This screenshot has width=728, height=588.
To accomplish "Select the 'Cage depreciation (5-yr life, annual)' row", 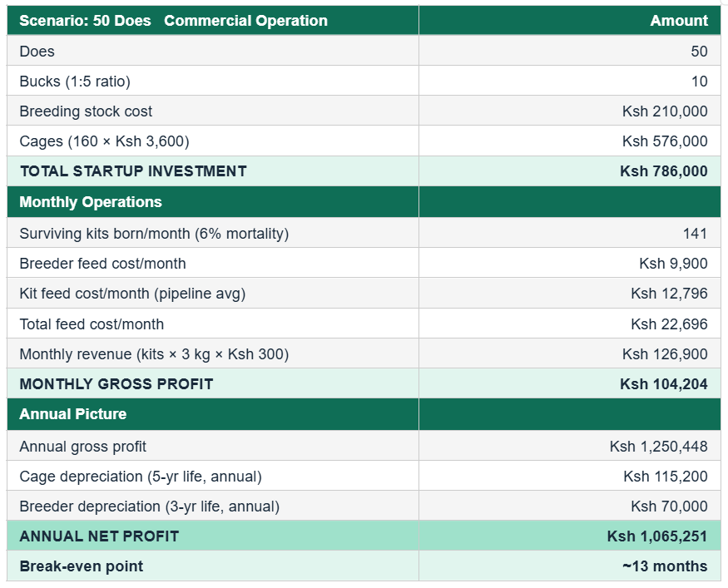I will click(364, 476).
